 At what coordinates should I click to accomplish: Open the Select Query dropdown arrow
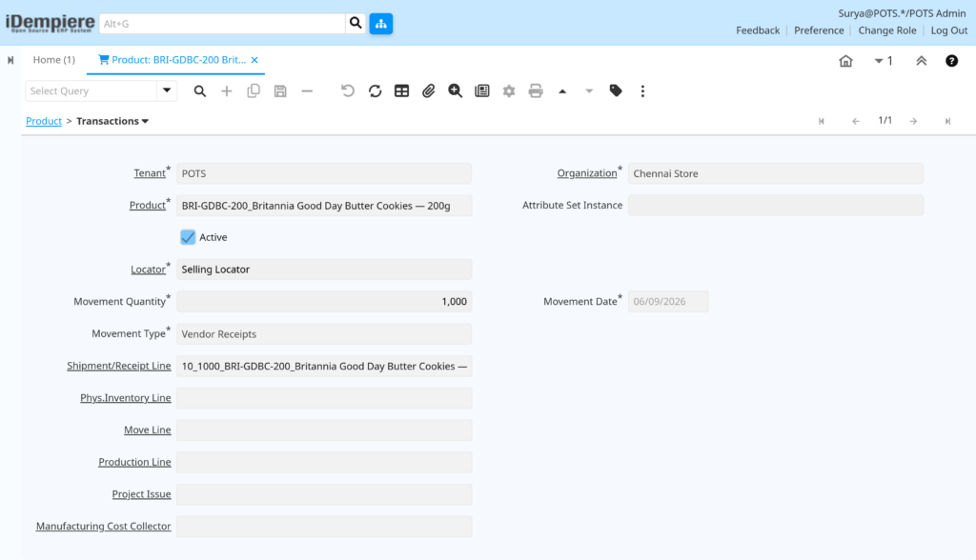167,90
